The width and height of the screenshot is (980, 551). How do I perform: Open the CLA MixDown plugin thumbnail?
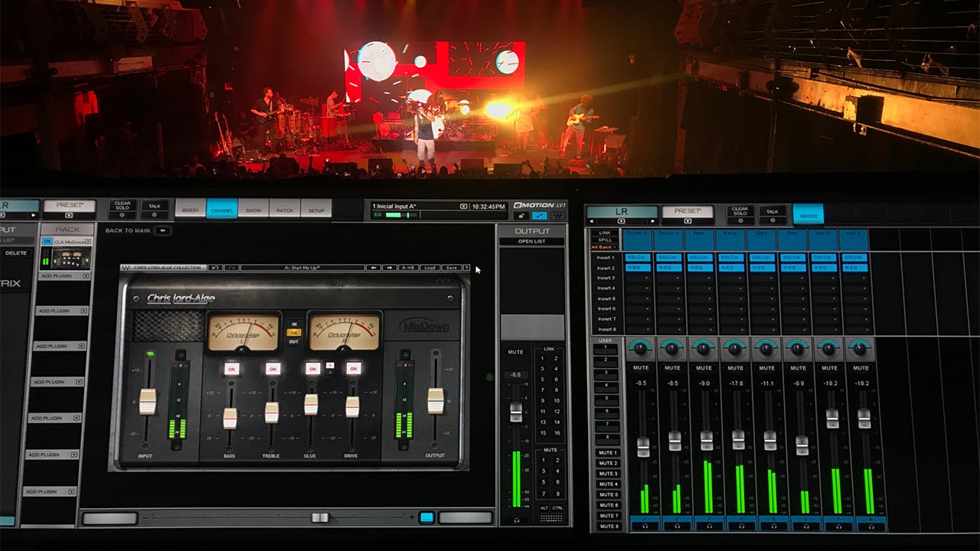coord(67,258)
